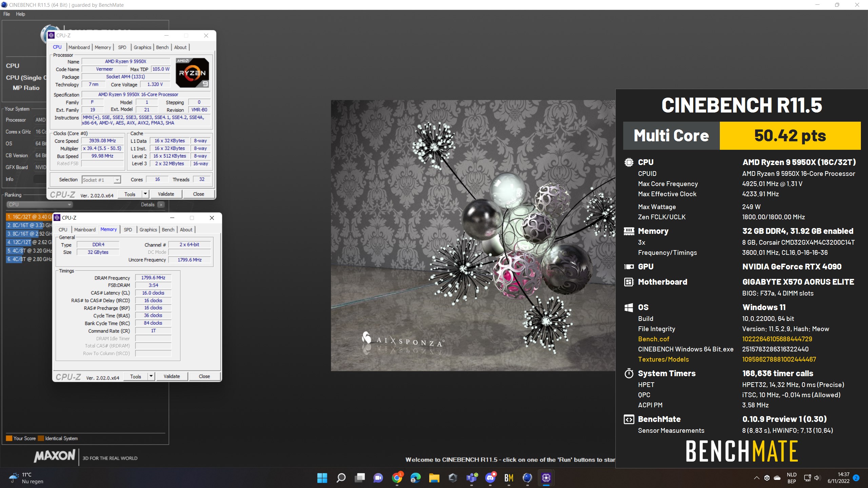The width and height of the screenshot is (868, 488).
Task: Launch Microsoft Edge from the taskbar
Action: (x=415, y=478)
